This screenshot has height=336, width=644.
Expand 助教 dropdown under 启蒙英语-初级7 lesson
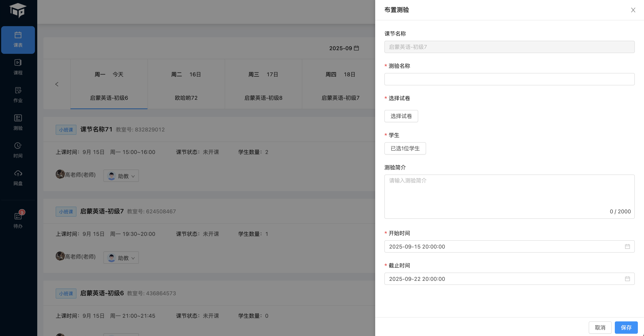(121, 258)
